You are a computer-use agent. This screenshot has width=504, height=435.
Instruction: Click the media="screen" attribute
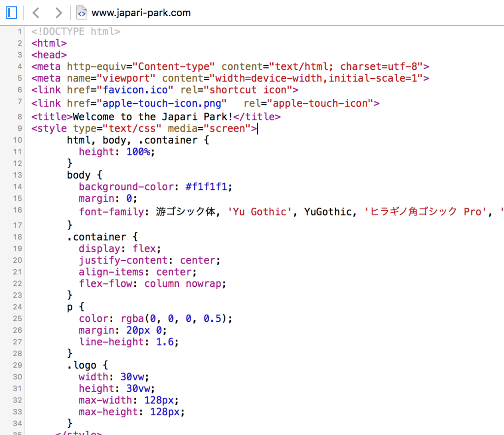coord(210,128)
